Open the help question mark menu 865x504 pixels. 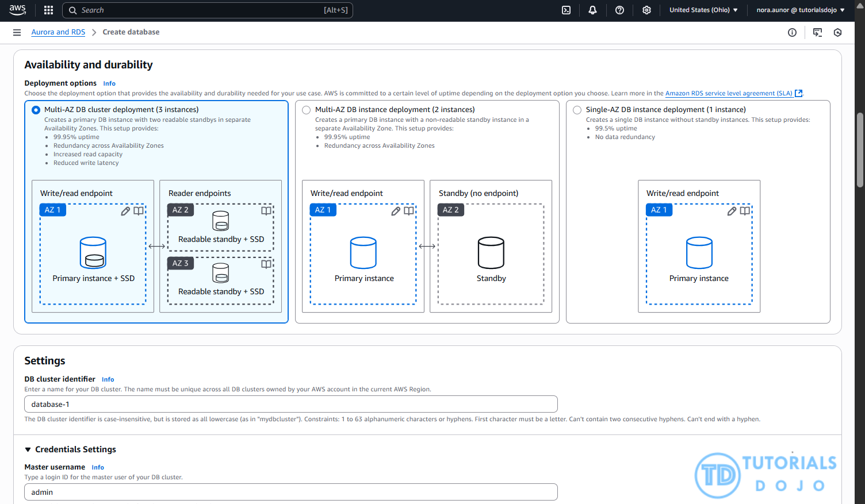pos(619,10)
